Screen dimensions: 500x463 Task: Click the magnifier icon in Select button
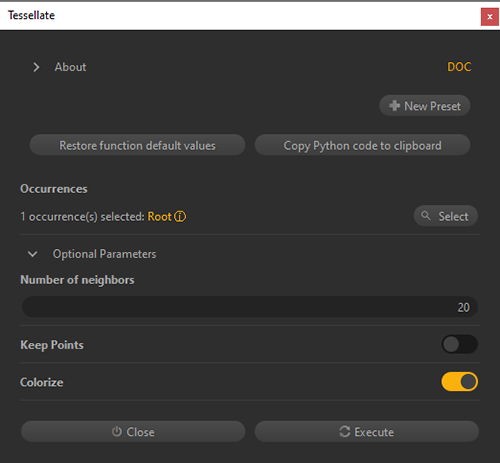(426, 216)
